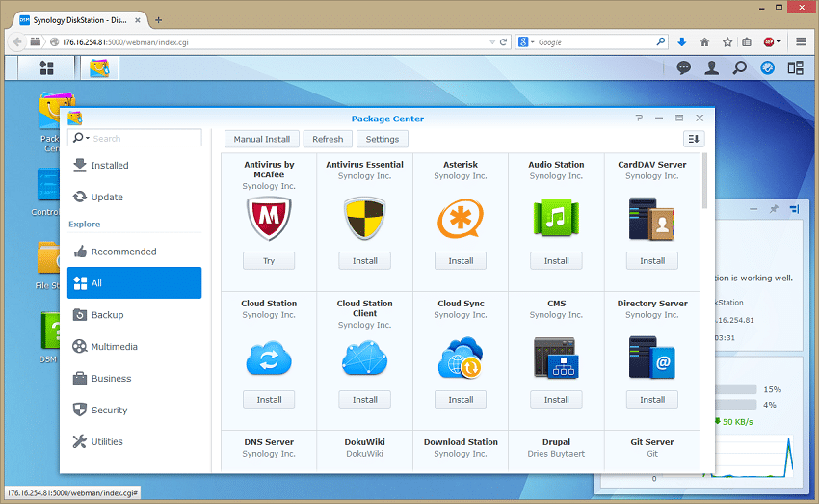Install the Cloud Station Client package
Viewport: 819px width, 504px height.
(x=364, y=400)
